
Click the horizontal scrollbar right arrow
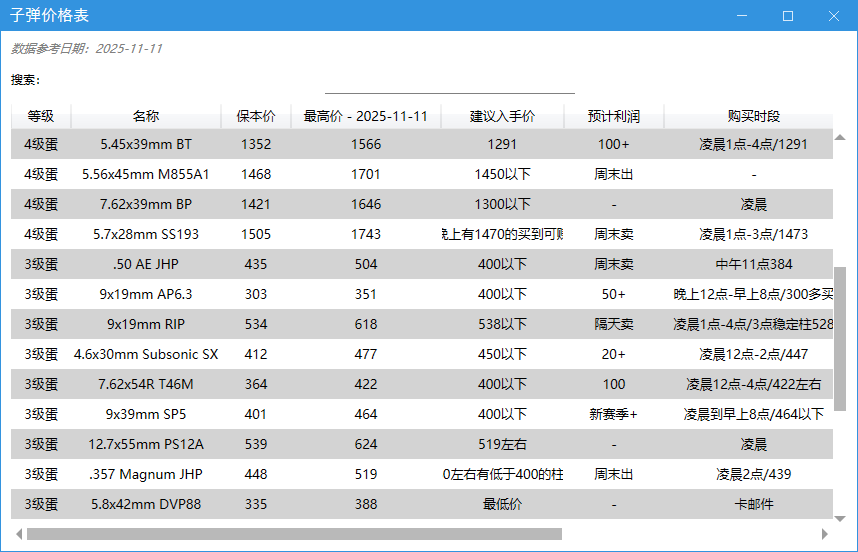pos(825,534)
